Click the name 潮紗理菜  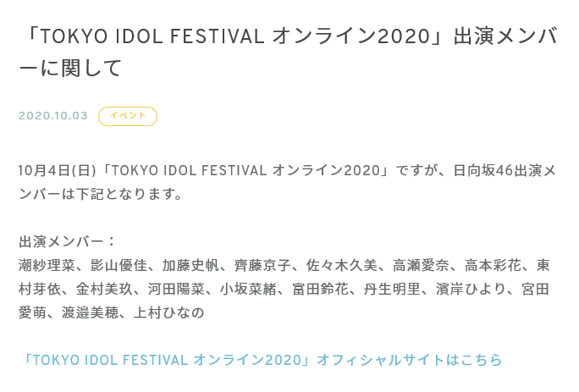pos(47,265)
